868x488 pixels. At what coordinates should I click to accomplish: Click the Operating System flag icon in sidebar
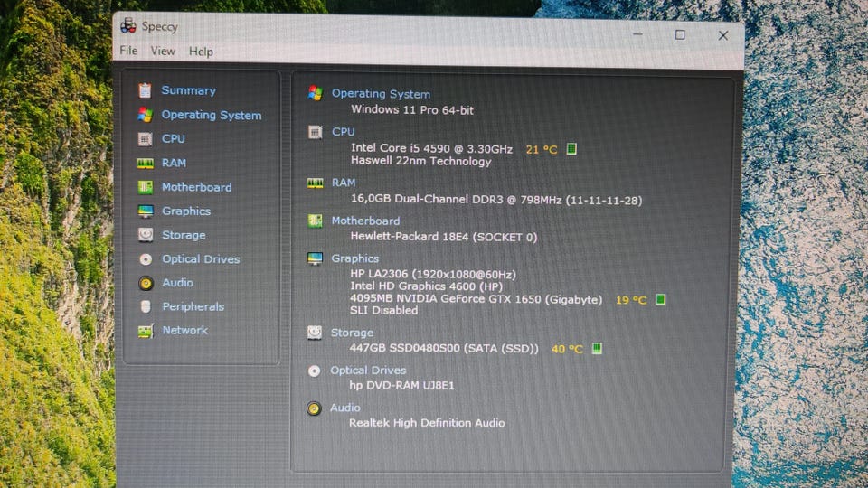(x=145, y=115)
